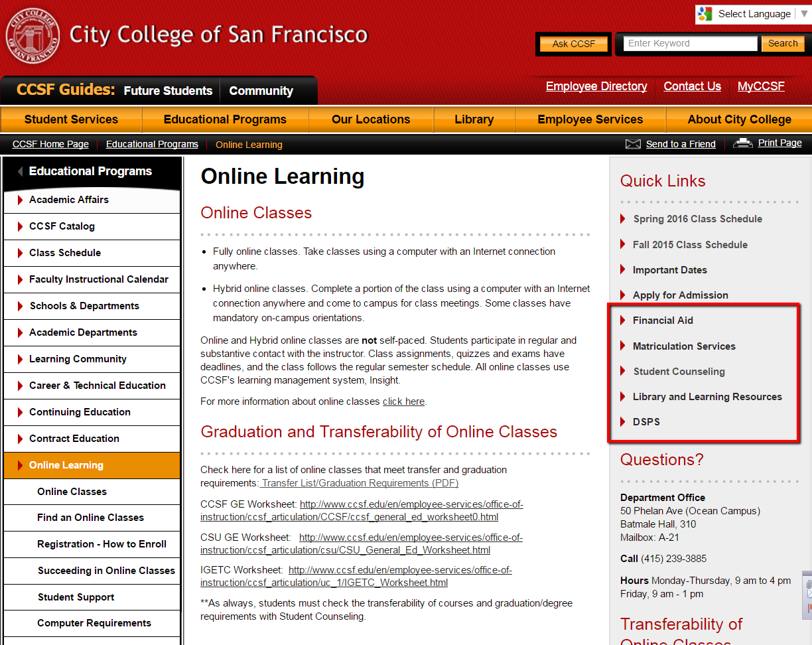The image size is (812, 645).
Task: Open the CSU GE Worksheet URL link
Action: pyautogui.click(x=362, y=543)
